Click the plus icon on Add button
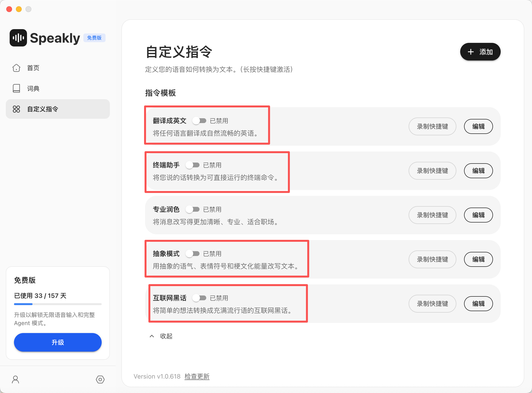The width and height of the screenshot is (532, 393). click(471, 52)
